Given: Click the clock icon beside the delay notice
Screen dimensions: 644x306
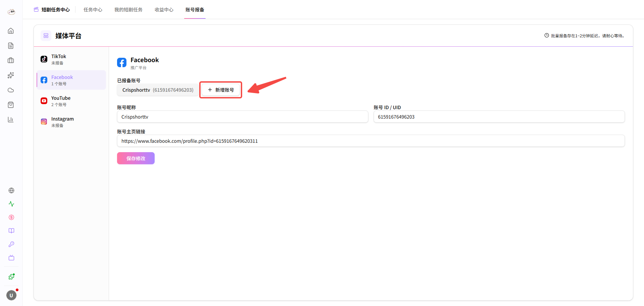Looking at the screenshot, I should [547, 35].
